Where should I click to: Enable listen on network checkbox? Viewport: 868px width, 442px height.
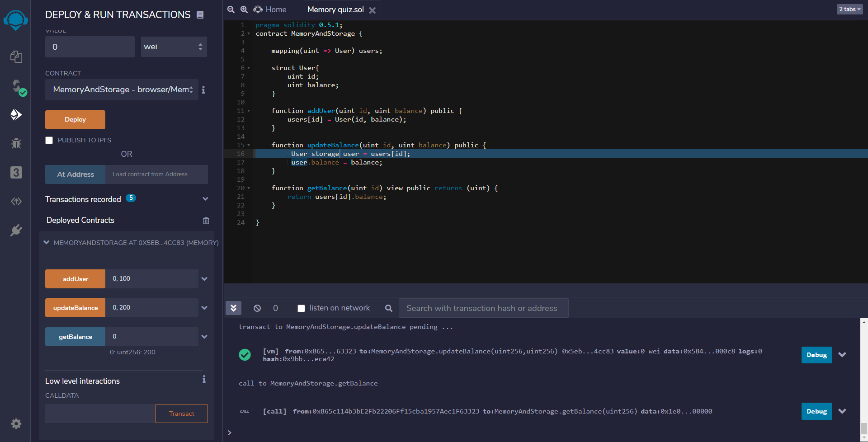(301, 308)
